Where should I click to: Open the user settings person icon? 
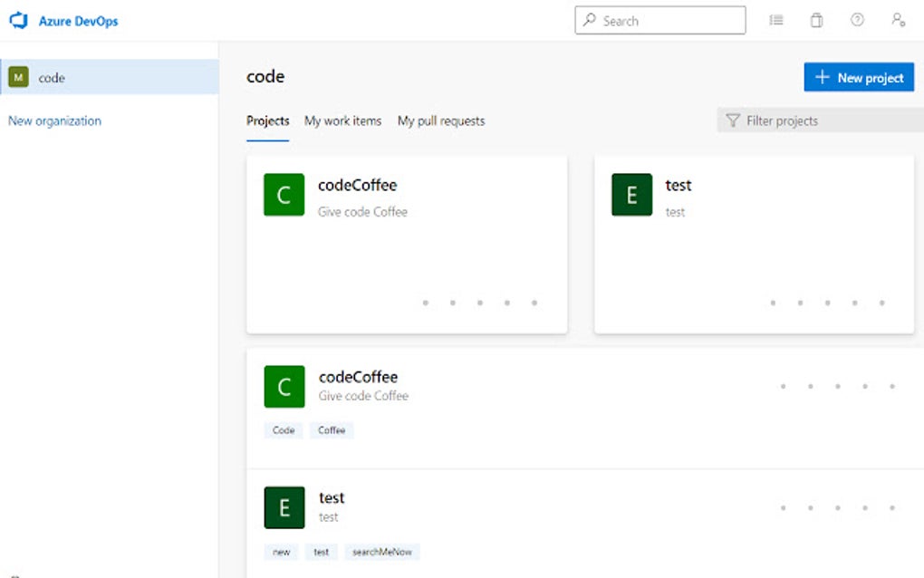pyautogui.click(x=898, y=20)
